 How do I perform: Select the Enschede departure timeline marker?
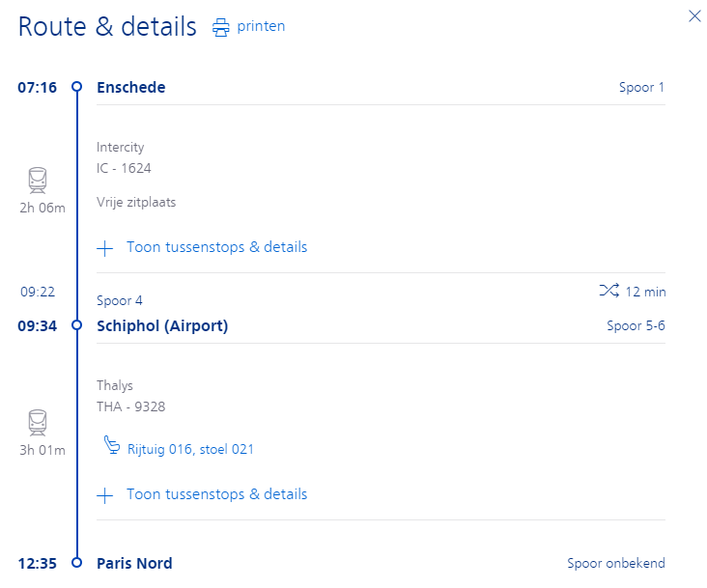tap(77, 87)
